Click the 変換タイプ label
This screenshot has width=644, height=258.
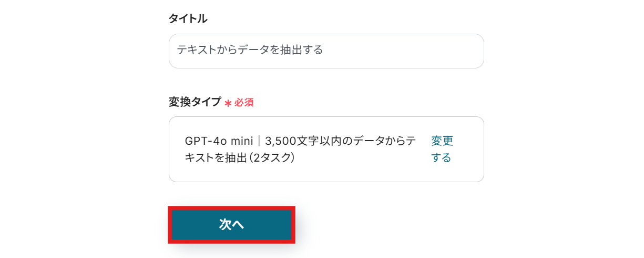click(x=195, y=102)
